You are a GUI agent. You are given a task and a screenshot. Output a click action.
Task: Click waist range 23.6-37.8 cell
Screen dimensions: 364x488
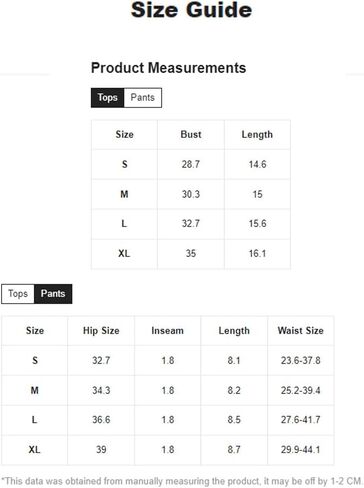coord(300,360)
